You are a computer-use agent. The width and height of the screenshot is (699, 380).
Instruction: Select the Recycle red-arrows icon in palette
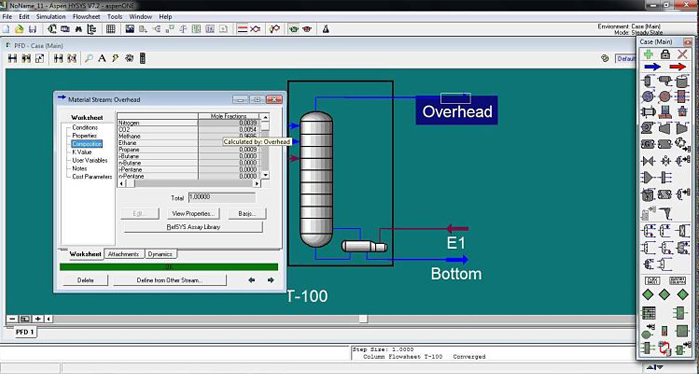tap(664, 348)
